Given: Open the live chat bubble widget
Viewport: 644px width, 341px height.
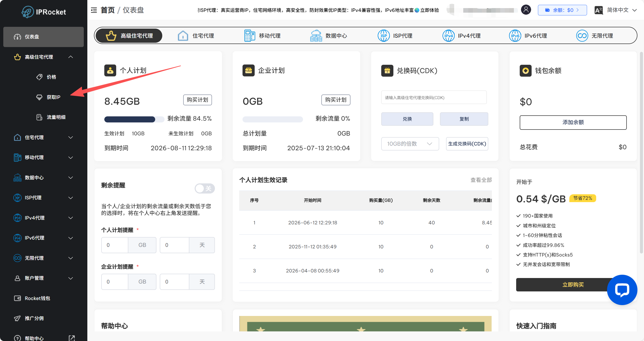Looking at the screenshot, I should click(x=622, y=290).
